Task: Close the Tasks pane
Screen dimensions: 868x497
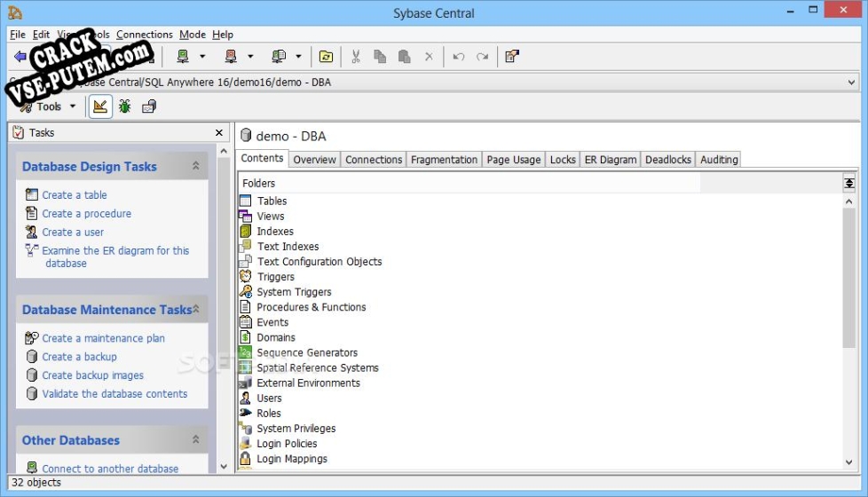Action: click(218, 132)
